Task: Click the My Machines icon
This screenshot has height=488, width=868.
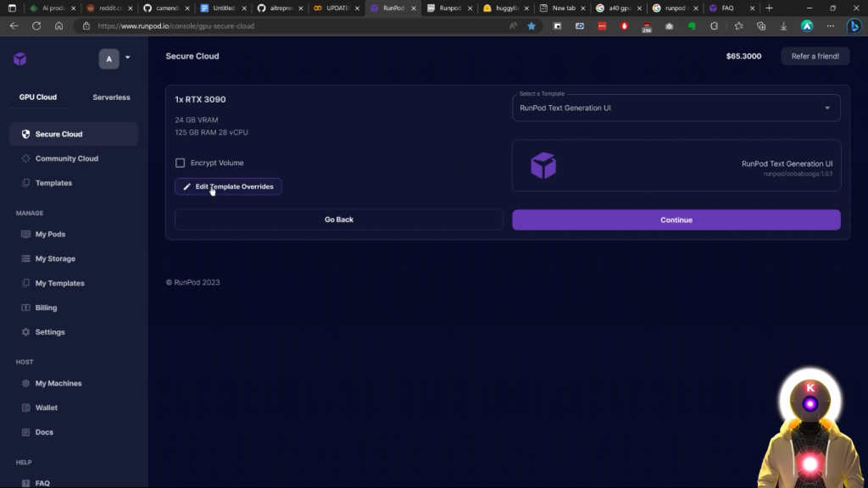Action: pyautogui.click(x=25, y=383)
